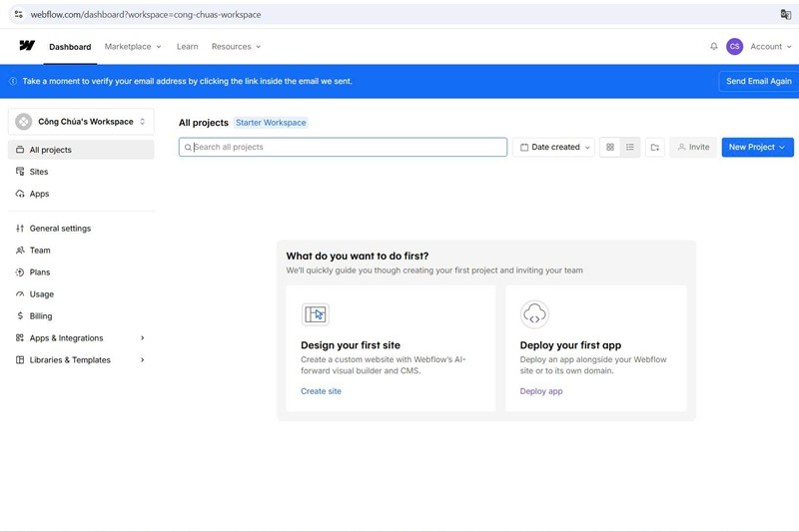Open the Learn page
Screen dimensions: 799x532
[x=188, y=46]
